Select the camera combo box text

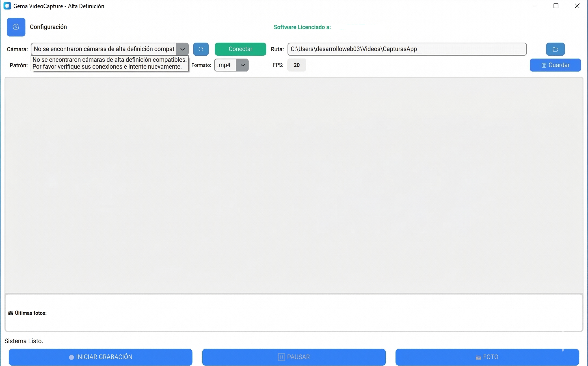tap(104, 49)
